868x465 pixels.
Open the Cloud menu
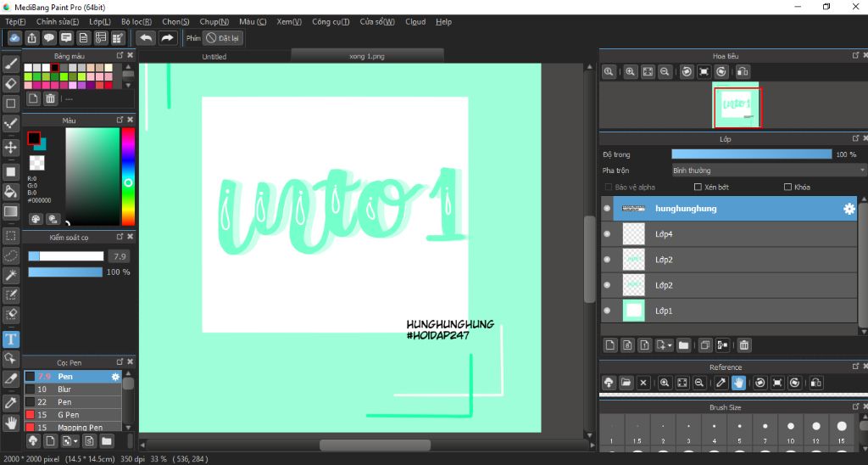pos(415,21)
